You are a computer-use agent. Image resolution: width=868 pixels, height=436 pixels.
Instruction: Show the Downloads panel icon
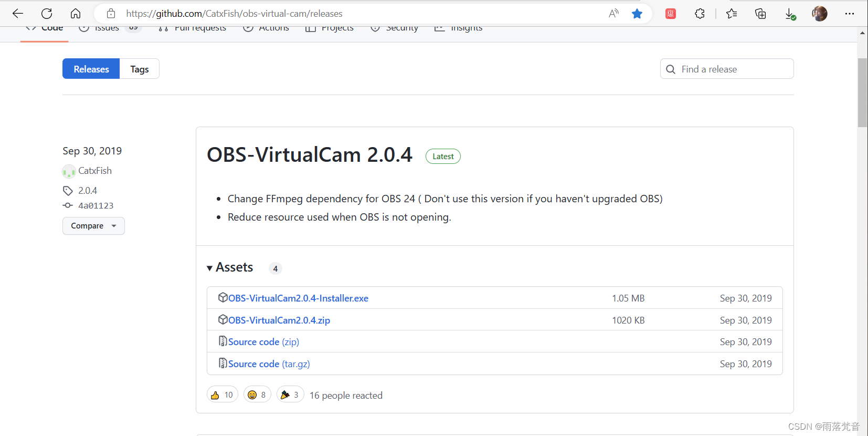[x=790, y=14]
